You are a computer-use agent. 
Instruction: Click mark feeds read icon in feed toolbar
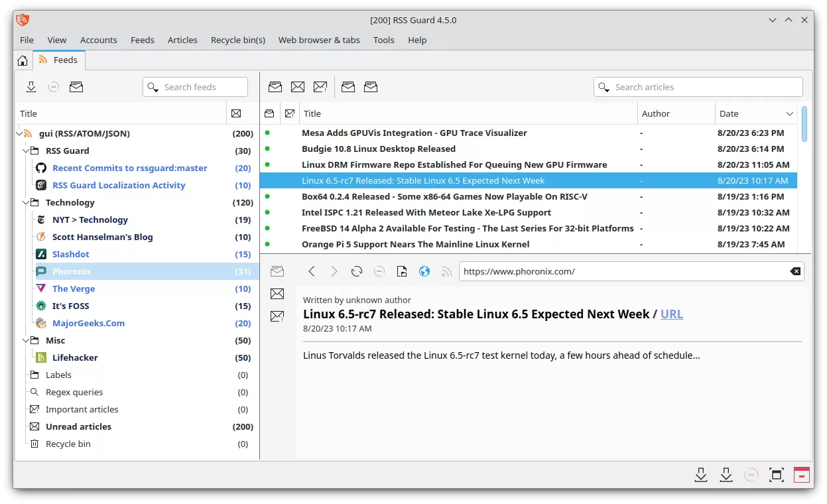click(76, 87)
